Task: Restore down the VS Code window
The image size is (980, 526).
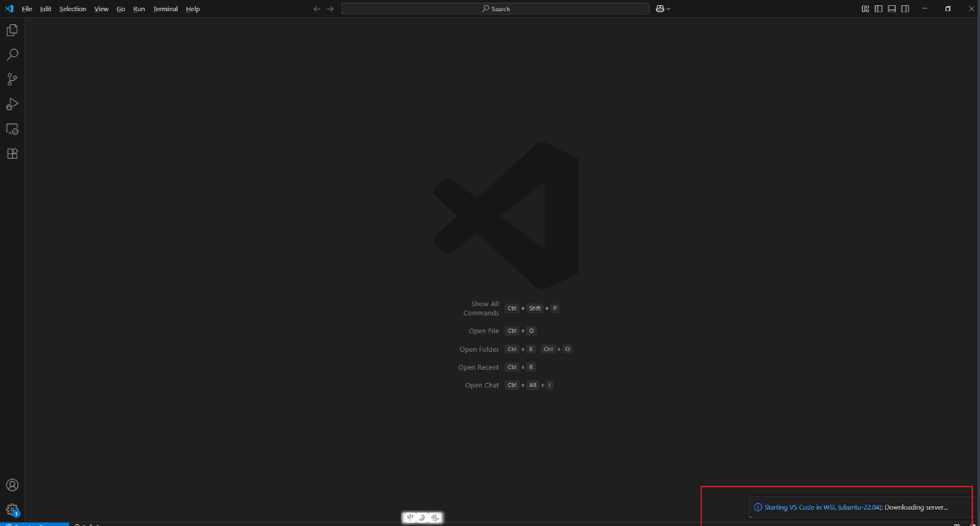Action: (947, 9)
